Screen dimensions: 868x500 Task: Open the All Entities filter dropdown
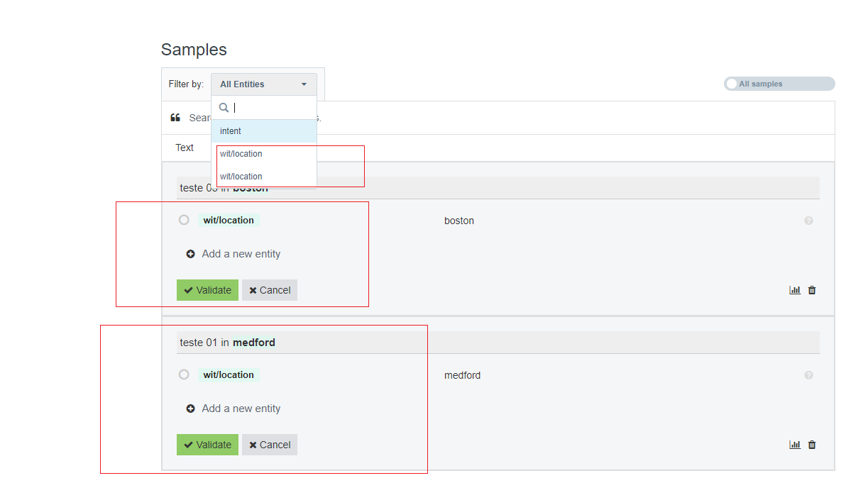[x=264, y=84]
